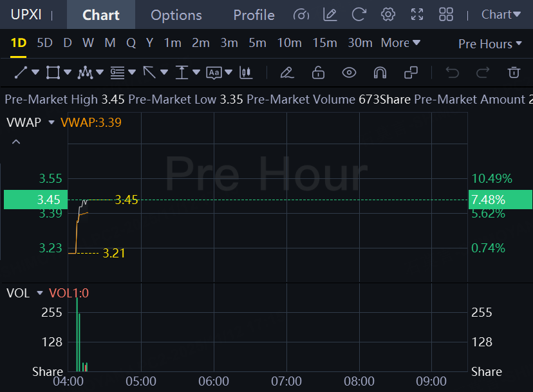533x392 pixels.
Task: Expand the More timeframes dropdown
Action: click(x=400, y=43)
